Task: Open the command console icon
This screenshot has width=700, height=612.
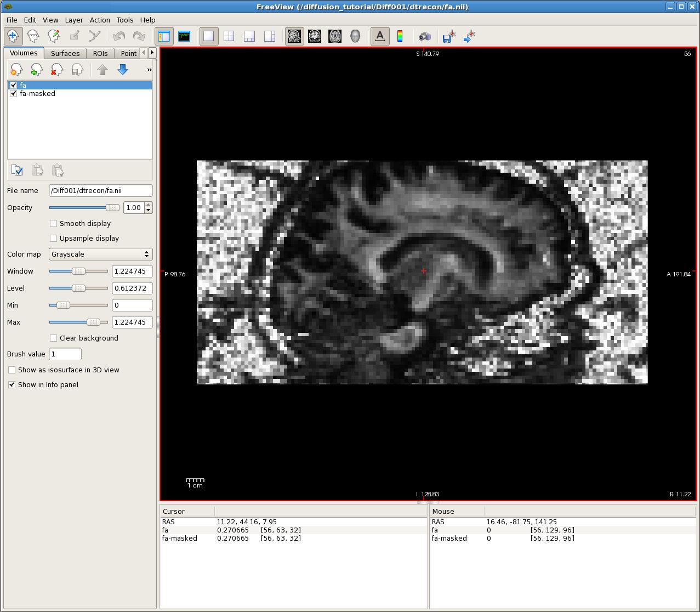Action: [x=184, y=36]
